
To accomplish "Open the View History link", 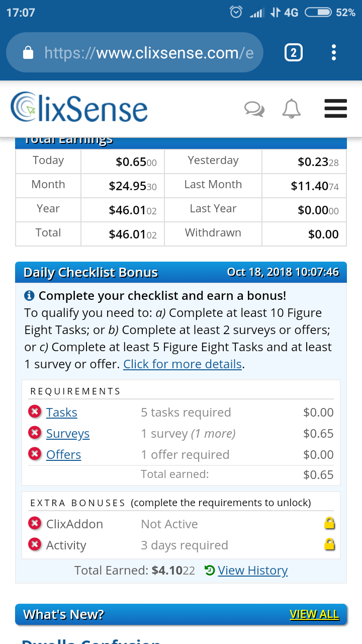I will tap(253, 571).
